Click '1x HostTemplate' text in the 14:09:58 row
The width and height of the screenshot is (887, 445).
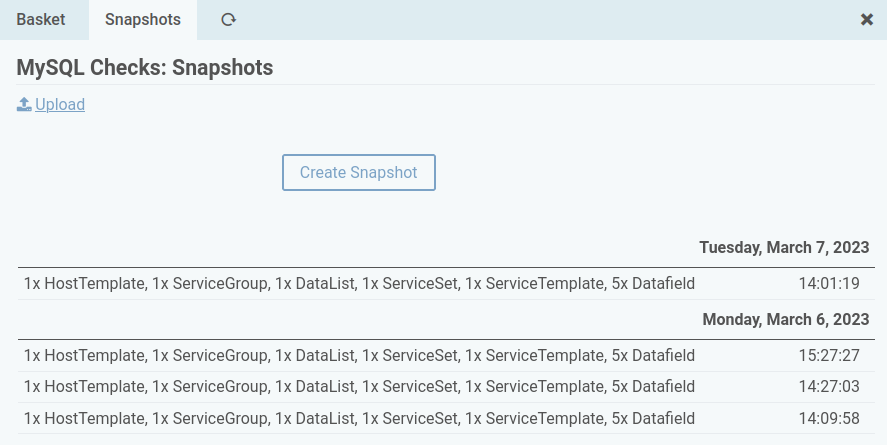pyautogui.click(x=84, y=418)
